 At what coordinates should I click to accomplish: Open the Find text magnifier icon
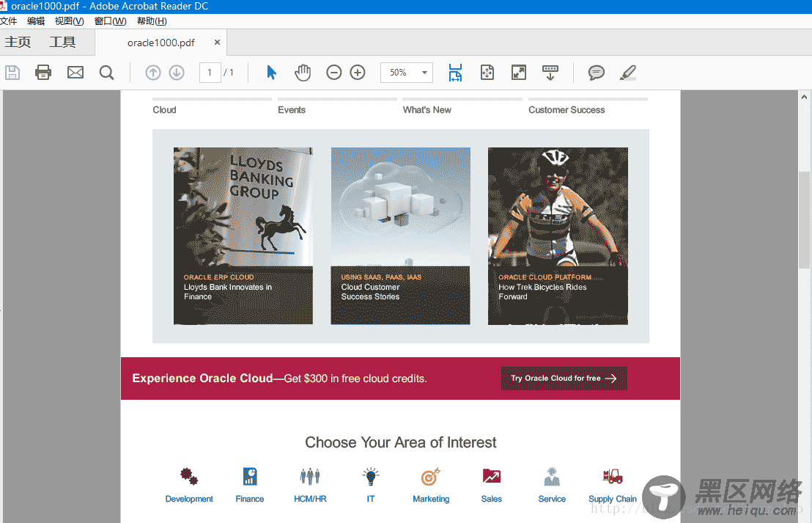[107, 73]
